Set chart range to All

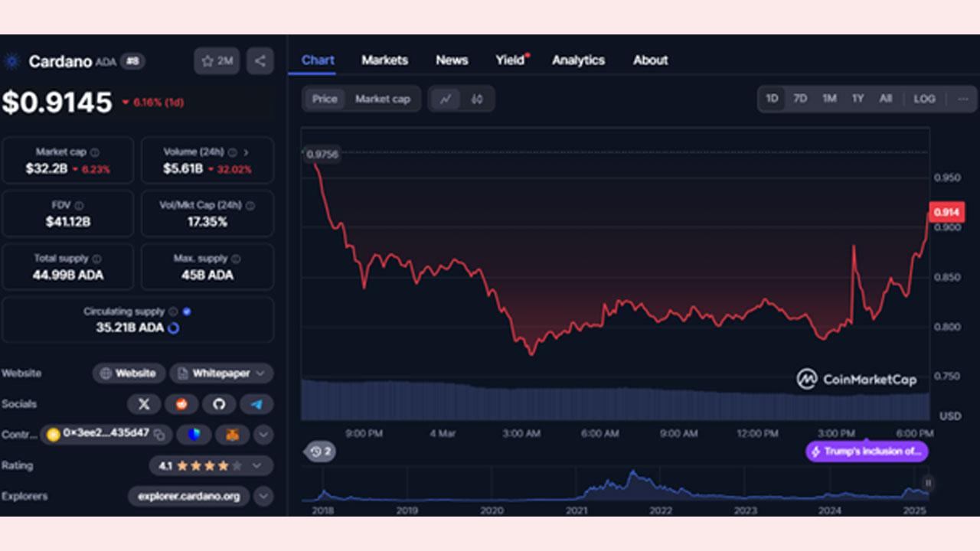tap(886, 99)
